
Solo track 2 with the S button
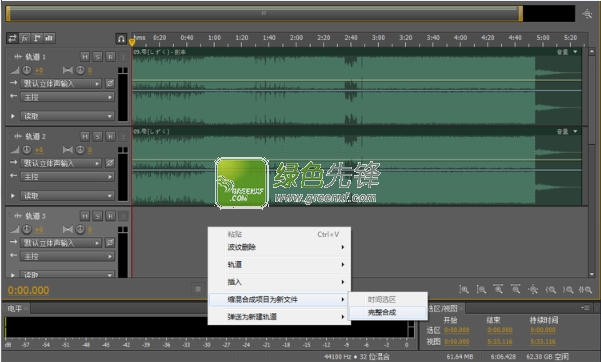97,137
